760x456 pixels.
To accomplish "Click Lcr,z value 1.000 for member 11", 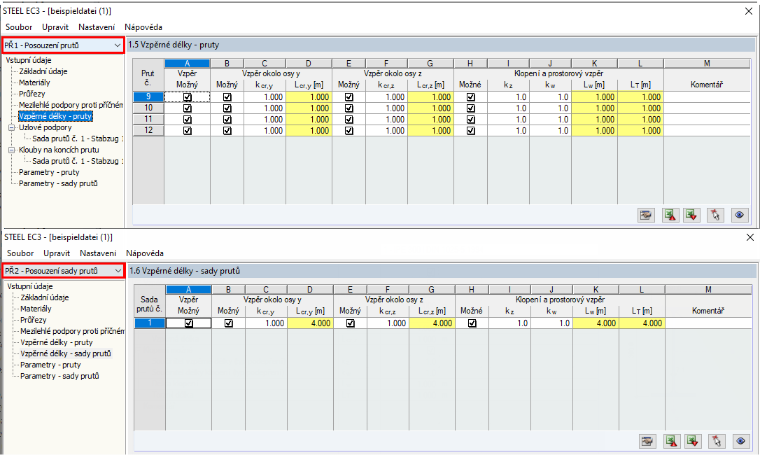I will pyautogui.click(x=430, y=119).
